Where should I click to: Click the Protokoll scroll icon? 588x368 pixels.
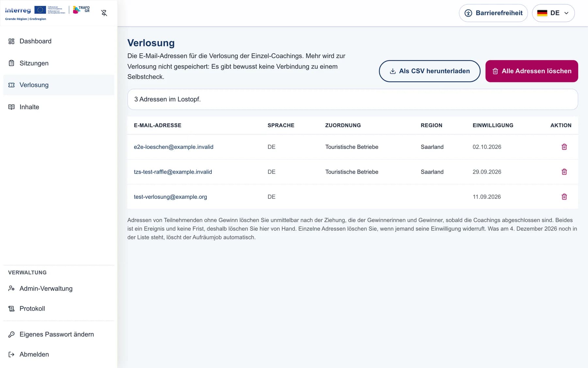[11, 308]
